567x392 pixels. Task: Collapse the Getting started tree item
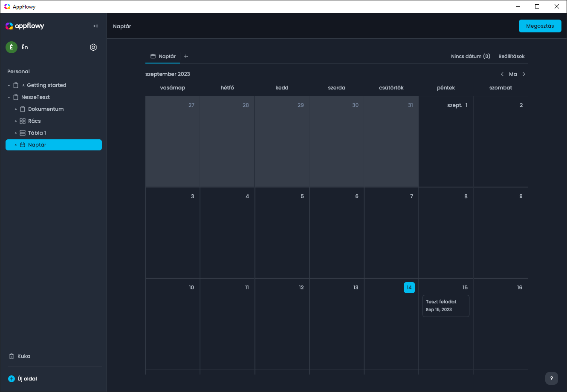(9, 85)
